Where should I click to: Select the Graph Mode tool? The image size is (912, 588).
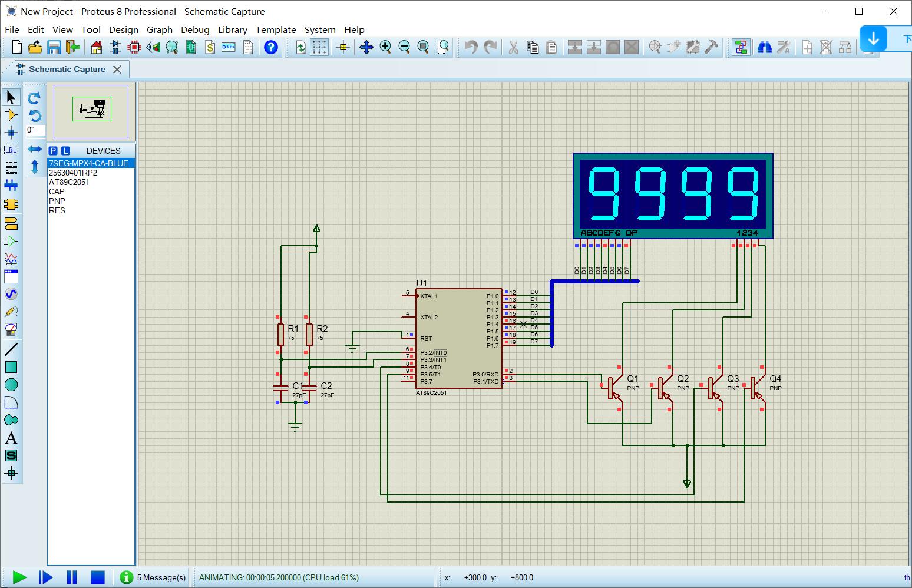pyautogui.click(x=11, y=259)
